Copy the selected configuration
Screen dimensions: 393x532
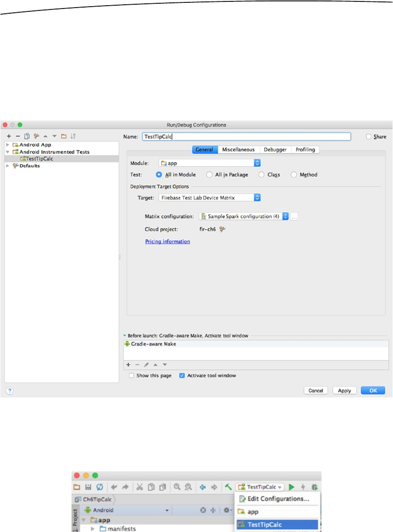(x=27, y=136)
